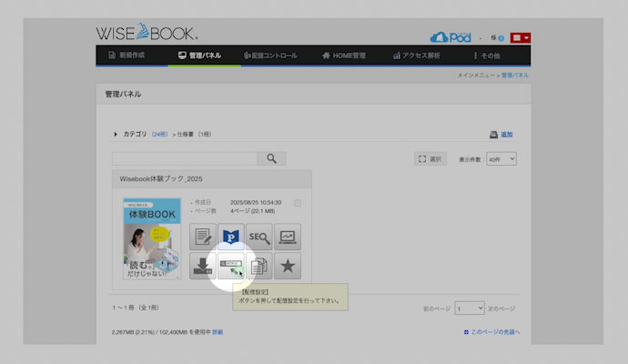Click the 追加 add link
Image resolution: width=628 pixels, height=364 pixels.
pyautogui.click(x=501, y=135)
